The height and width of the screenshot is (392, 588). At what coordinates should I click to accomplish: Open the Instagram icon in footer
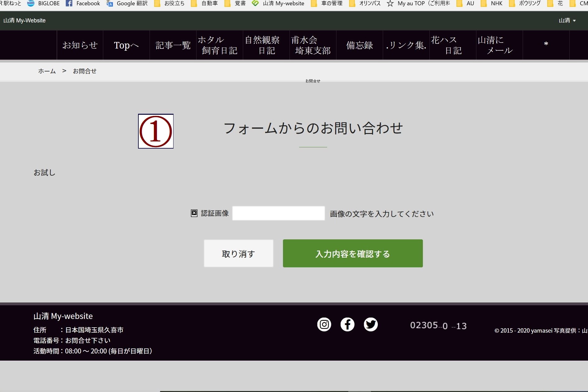[324, 325]
